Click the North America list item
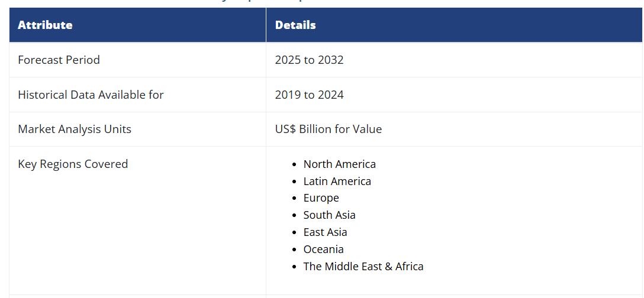Viewport: 644px width, 298px height. (339, 164)
